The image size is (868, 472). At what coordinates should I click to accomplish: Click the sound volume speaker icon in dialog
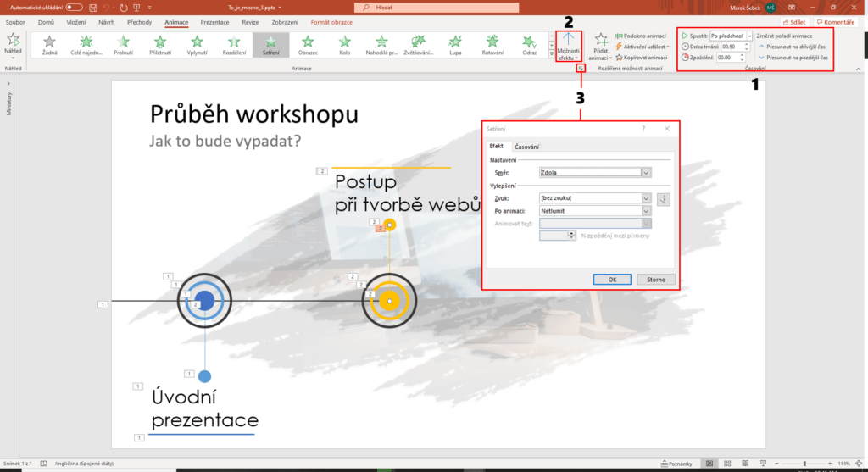coord(664,199)
